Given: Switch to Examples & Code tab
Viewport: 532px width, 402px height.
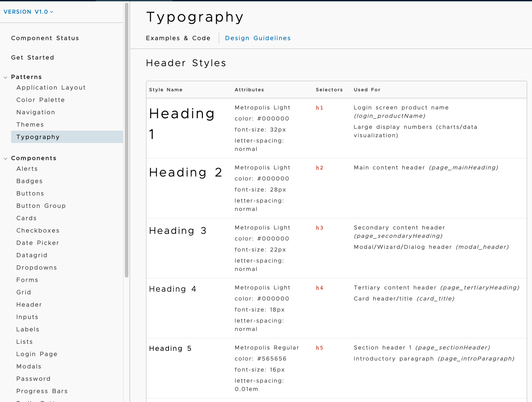Looking at the screenshot, I should pyautogui.click(x=178, y=38).
